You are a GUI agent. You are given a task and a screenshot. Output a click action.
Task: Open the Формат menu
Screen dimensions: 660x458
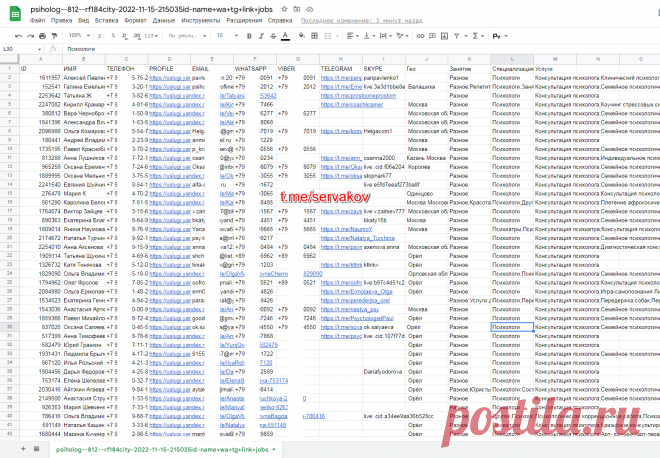click(135, 21)
